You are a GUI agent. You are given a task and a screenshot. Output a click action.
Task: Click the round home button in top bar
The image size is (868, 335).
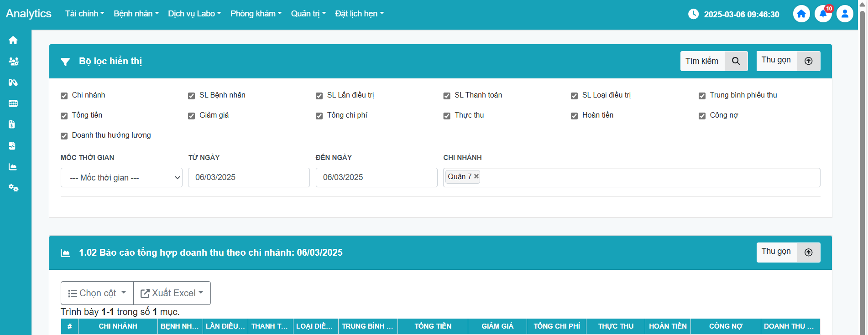coord(801,14)
